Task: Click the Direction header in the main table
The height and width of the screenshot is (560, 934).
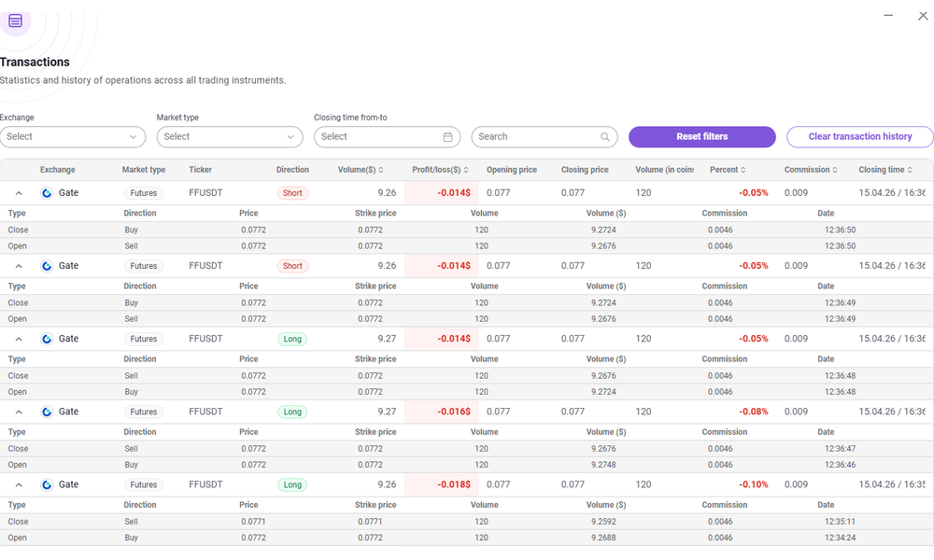Action: click(x=292, y=170)
